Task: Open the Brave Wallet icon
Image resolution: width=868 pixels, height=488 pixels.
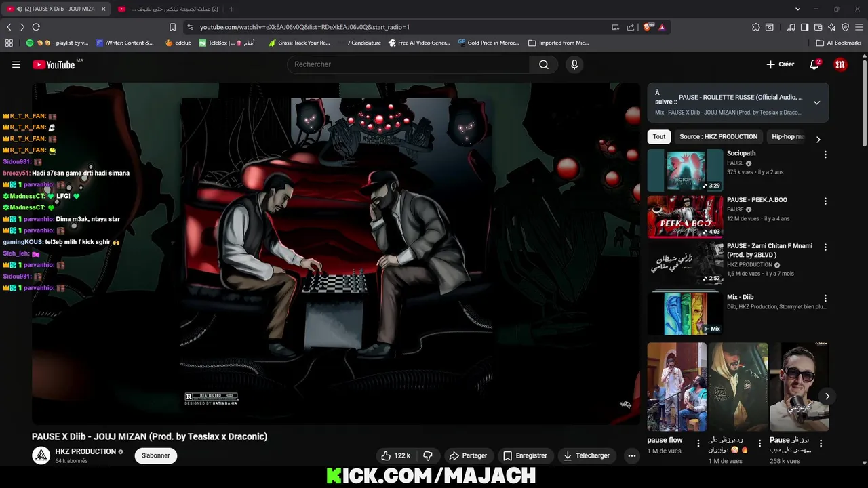Action: [x=818, y=27]
